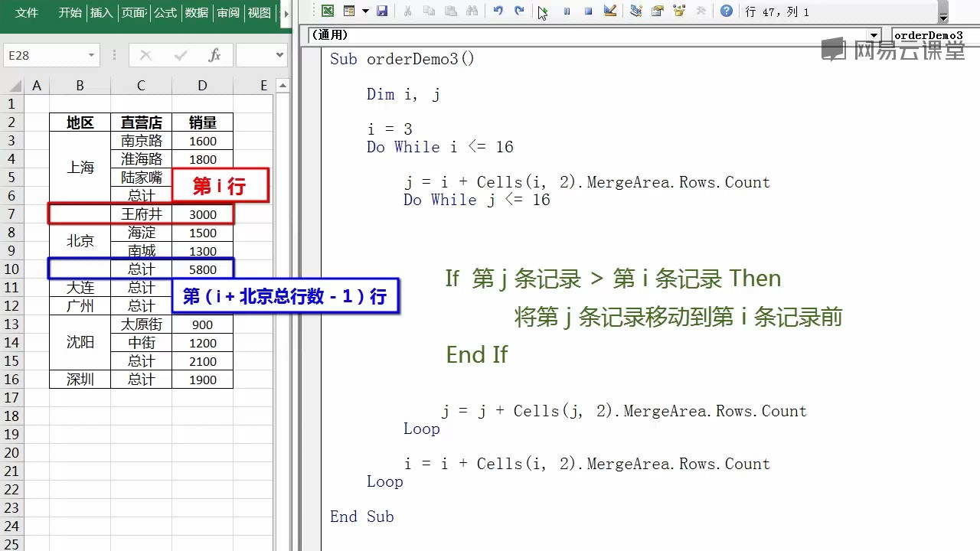Switch to the 数据 ribbon tab

click(x=196, y=13)
